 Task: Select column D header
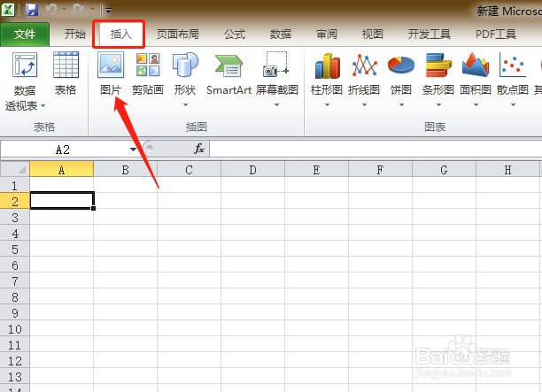pyautogui.click(x=252, y=169)
